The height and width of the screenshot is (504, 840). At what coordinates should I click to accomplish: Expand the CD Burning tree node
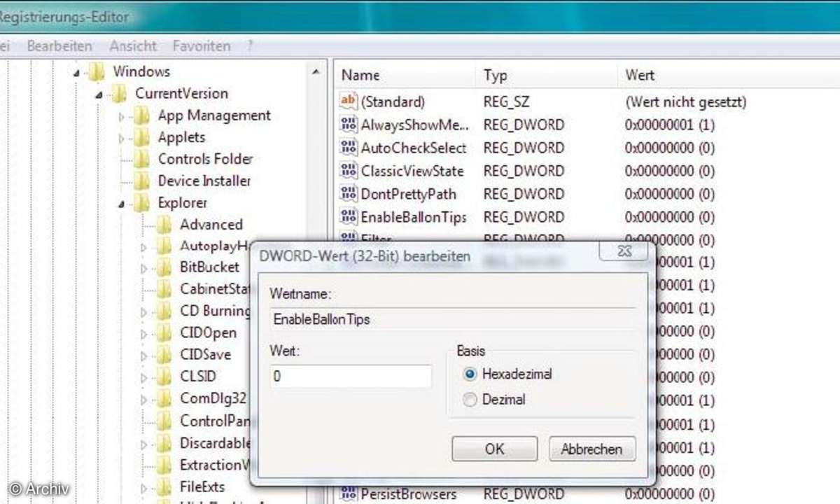pos(143,311)
